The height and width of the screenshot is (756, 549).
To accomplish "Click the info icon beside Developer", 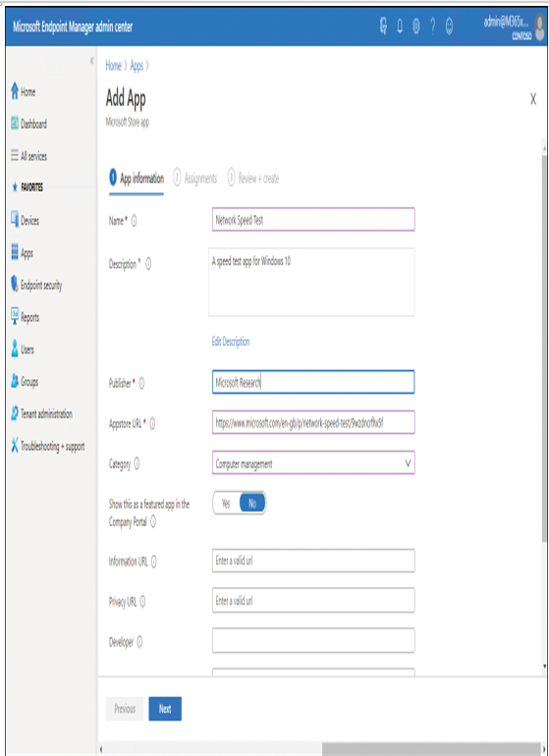I will coord(139,642).
